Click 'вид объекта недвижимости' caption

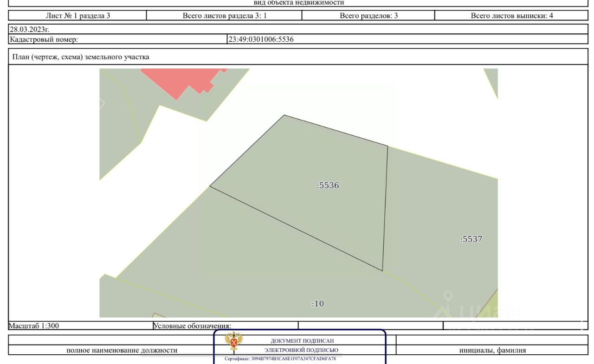tap(299, 2)
